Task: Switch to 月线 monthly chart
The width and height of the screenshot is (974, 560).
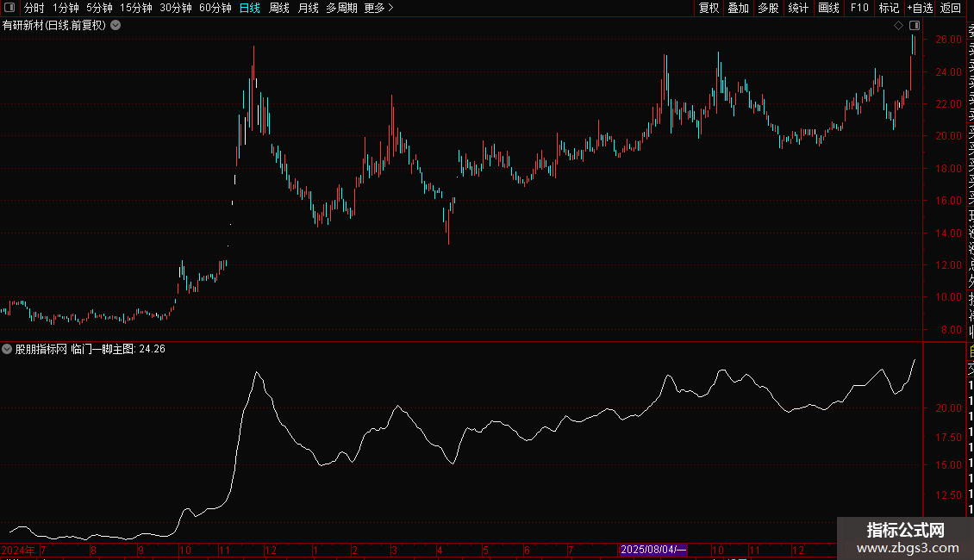Action: point(308,8)
